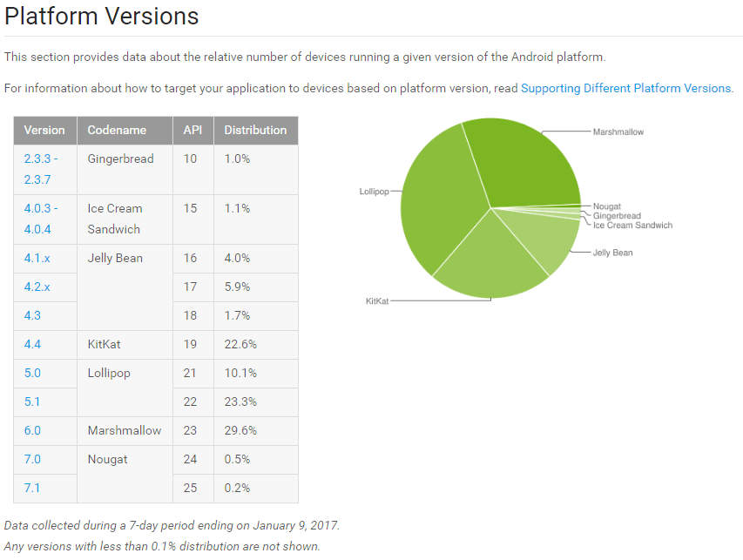Image resolution: width=743 pixels, height=560 pixels.
Task: Click the 29.6% distribution value
Action: 240,430
